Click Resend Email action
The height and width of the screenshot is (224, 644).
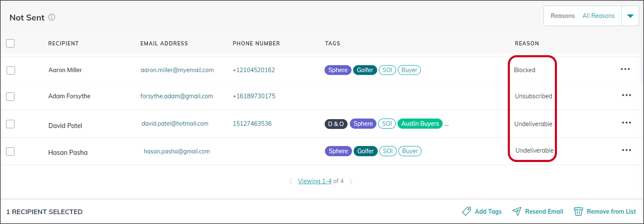(x=538, y=212)
